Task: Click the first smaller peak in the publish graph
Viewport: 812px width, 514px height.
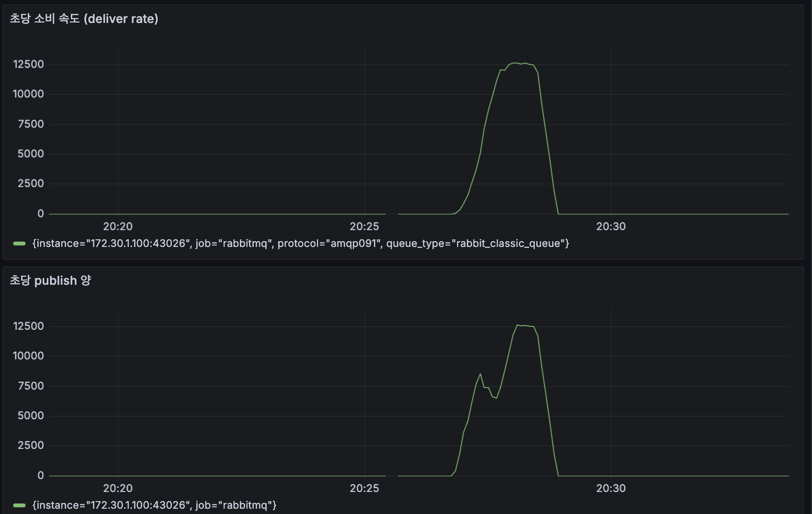Action: pos(481,374)
